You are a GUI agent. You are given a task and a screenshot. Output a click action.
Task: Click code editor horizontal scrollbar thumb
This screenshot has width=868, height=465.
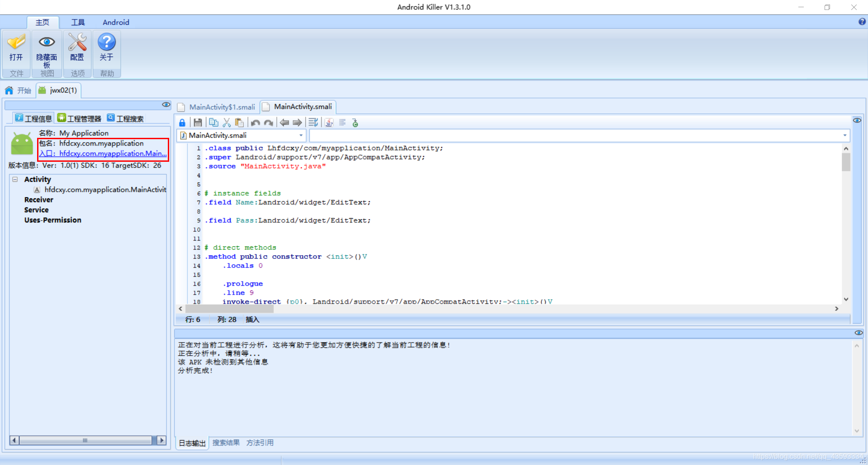point(229,309)
